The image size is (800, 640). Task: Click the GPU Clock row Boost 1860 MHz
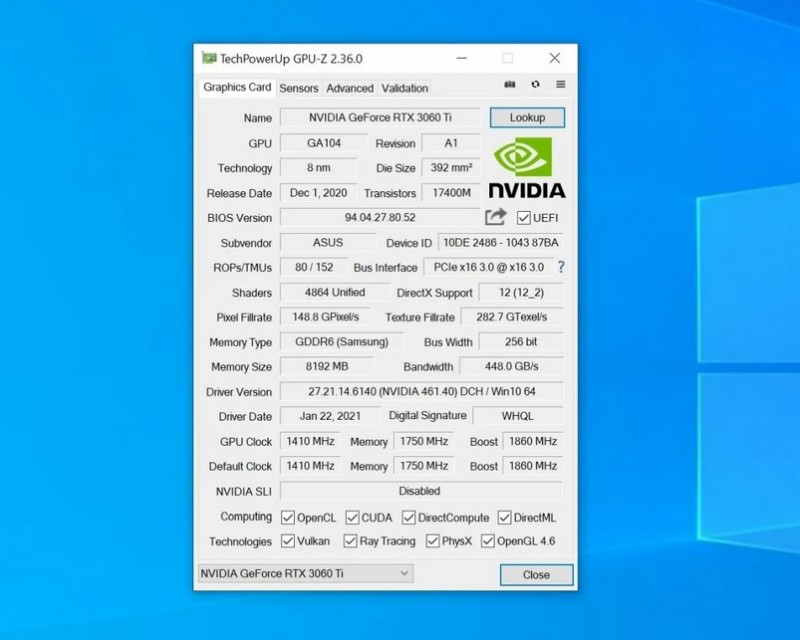point(533,441)
